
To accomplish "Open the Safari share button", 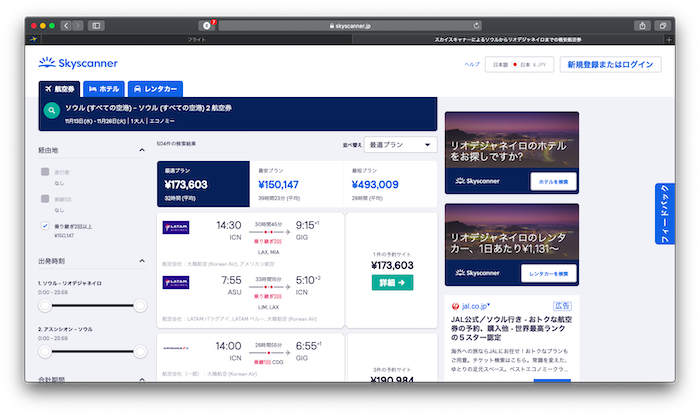I will [x=642, y=26].
